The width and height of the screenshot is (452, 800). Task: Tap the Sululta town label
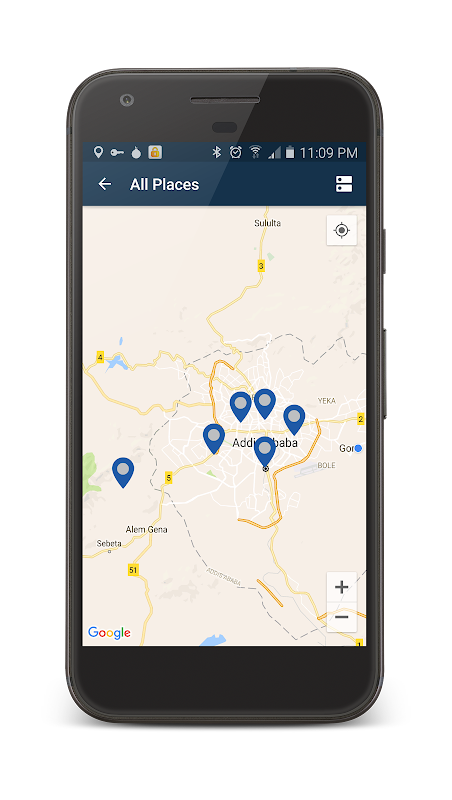pyautogui.click(x=267, y=223)
